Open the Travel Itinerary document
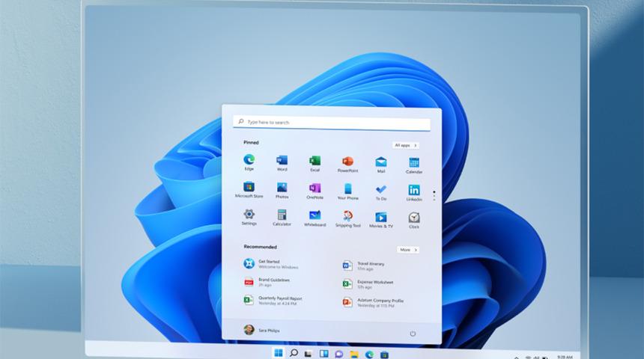644x359 pixels. tap(364, 266)
